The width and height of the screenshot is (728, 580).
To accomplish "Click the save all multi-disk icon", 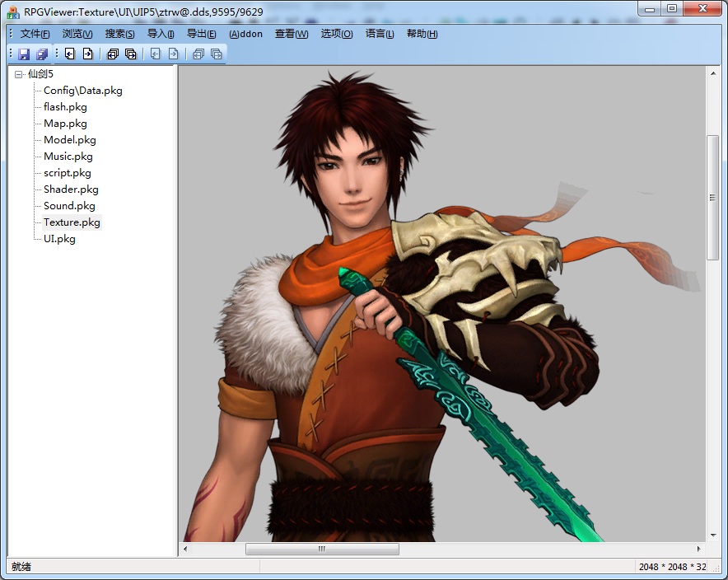I will click(41, 54).
